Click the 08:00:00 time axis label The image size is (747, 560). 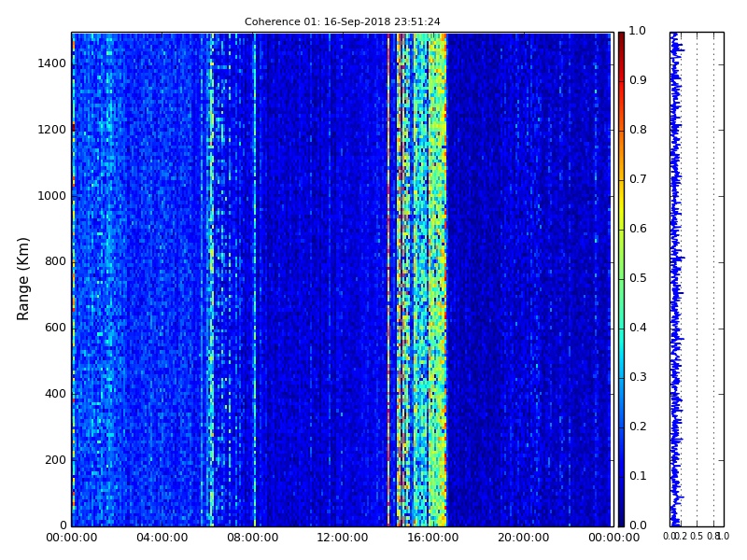(x=252, y=538)
